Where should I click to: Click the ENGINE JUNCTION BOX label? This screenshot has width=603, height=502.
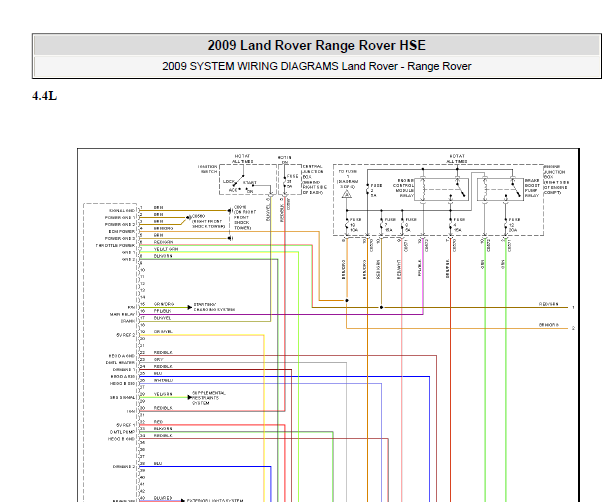(556, 179)
